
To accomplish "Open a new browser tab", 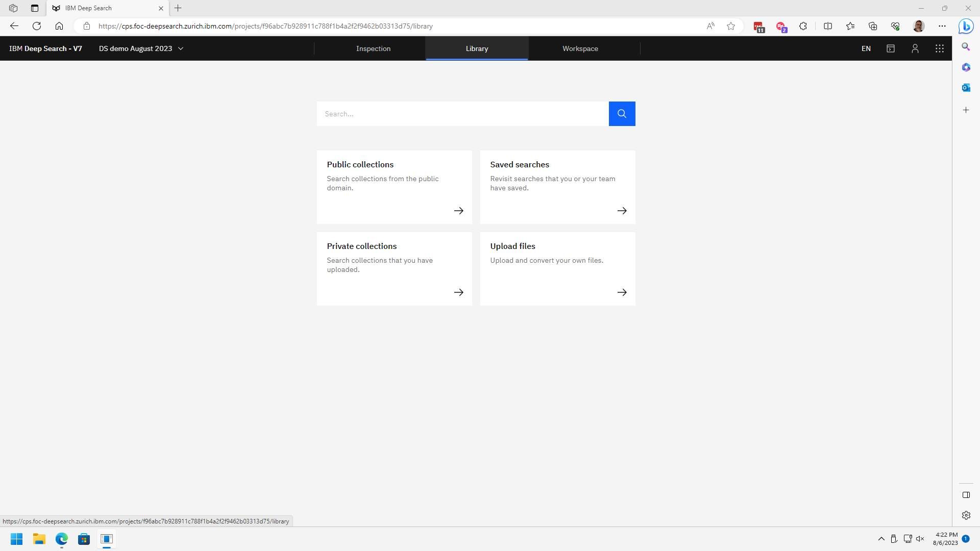I will [178, 8].
